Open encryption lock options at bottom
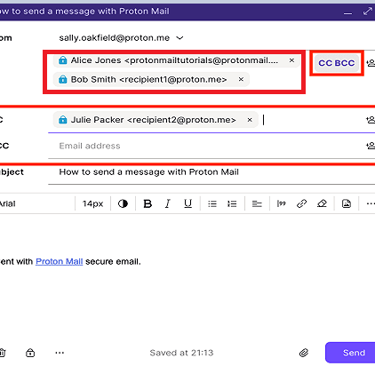The width and height of the screenshot is (375, 366). pyautogui.click(x=30, y=353)
